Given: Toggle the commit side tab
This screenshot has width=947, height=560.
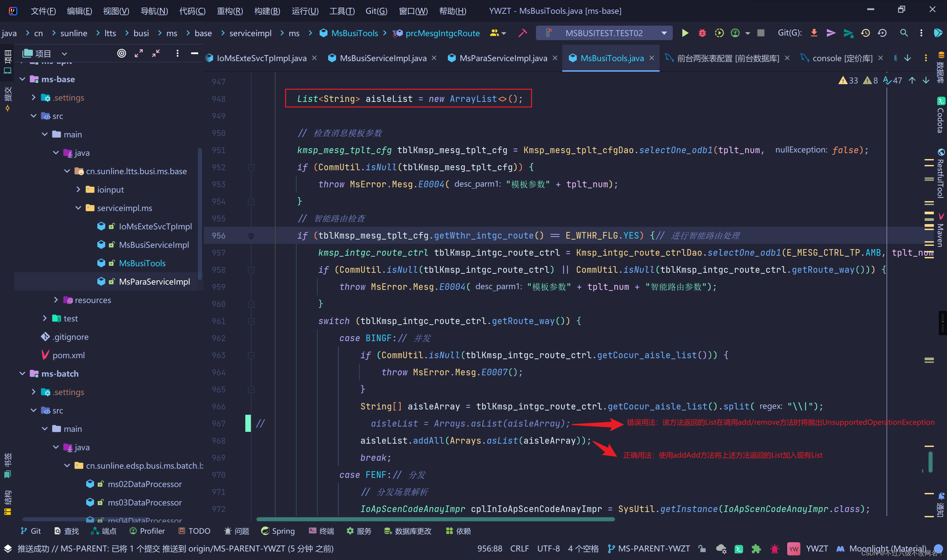Looking at the screenshot, I should pyautogui.click(x=7, y=99).
